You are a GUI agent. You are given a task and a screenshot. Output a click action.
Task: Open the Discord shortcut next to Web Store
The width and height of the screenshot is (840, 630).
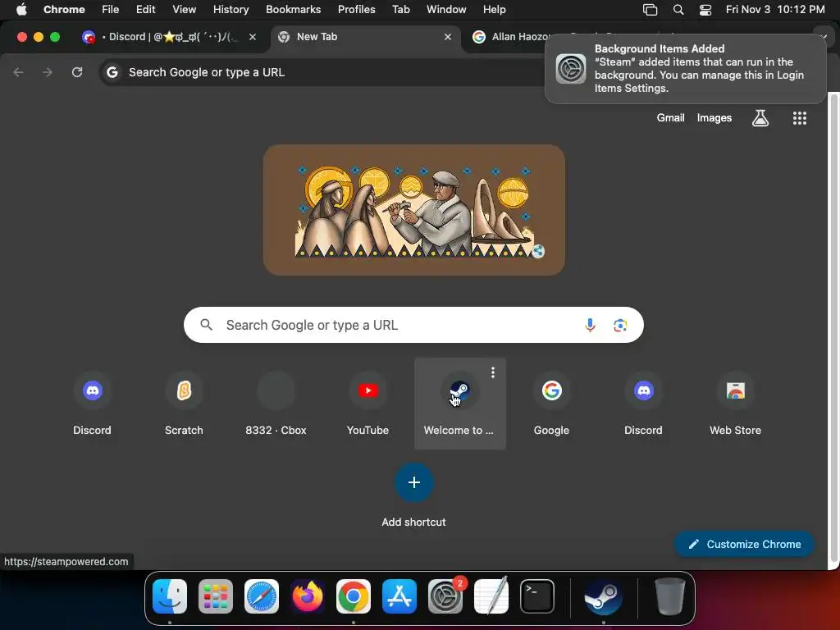pos(643,404)
